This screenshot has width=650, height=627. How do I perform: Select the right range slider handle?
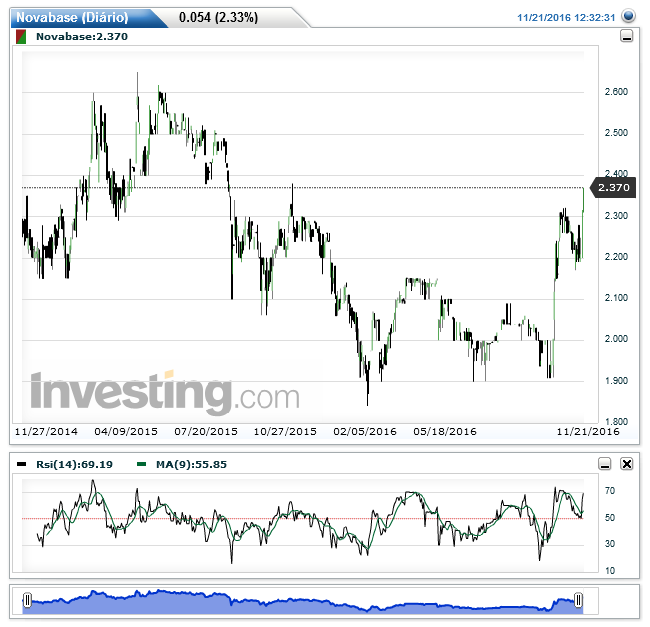[578, 600]
